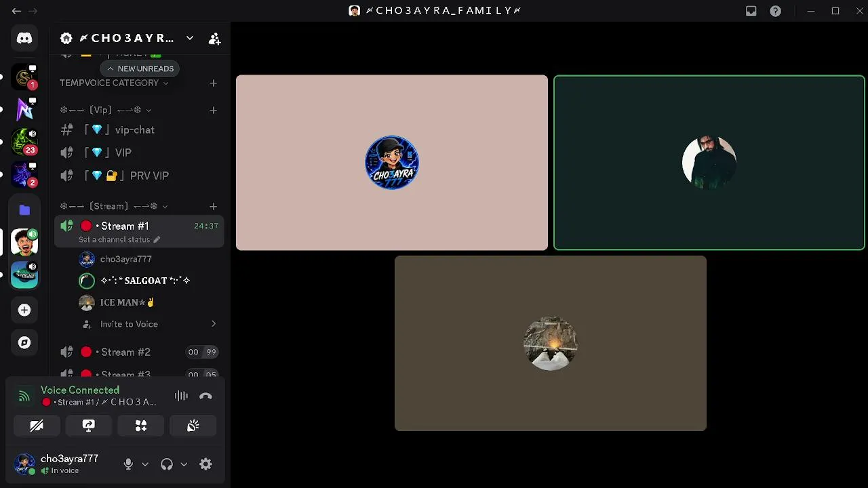Open the Inbox icon in title bar

(x=751, y=11)
